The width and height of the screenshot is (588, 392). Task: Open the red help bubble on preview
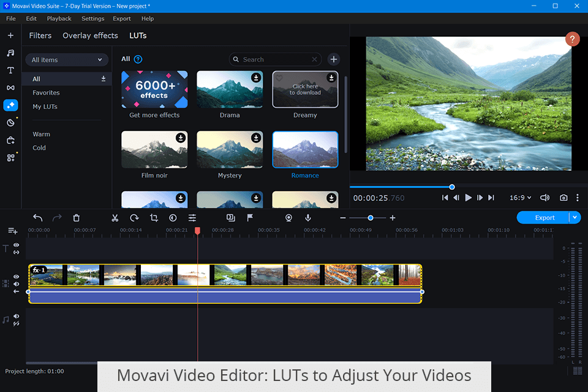pos(572,39)
